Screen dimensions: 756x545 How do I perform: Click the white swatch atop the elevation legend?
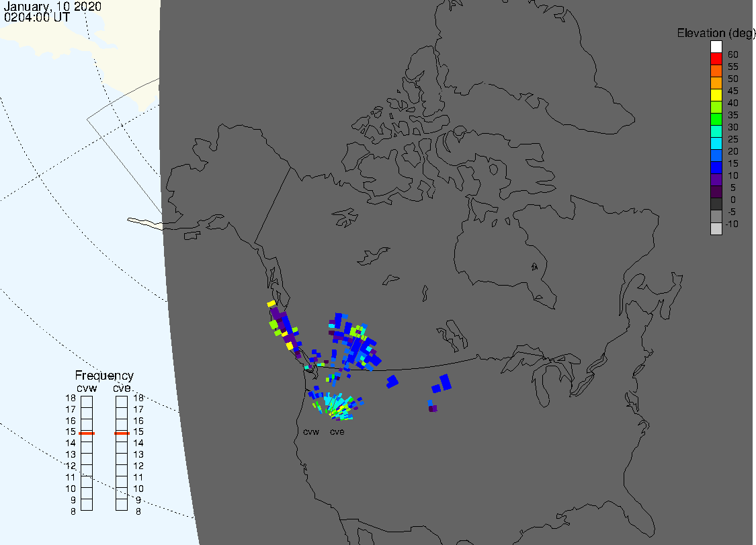click(x=716, y=47)
